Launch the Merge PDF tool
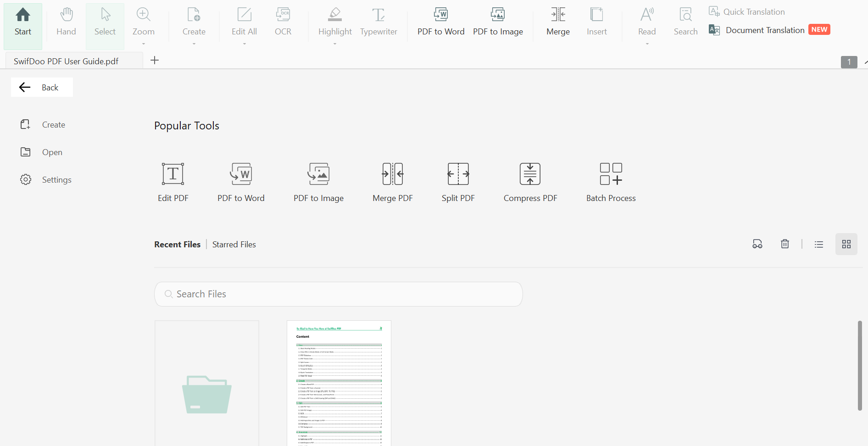The width and height of the screenshot is (868, 446). [392, 181]
